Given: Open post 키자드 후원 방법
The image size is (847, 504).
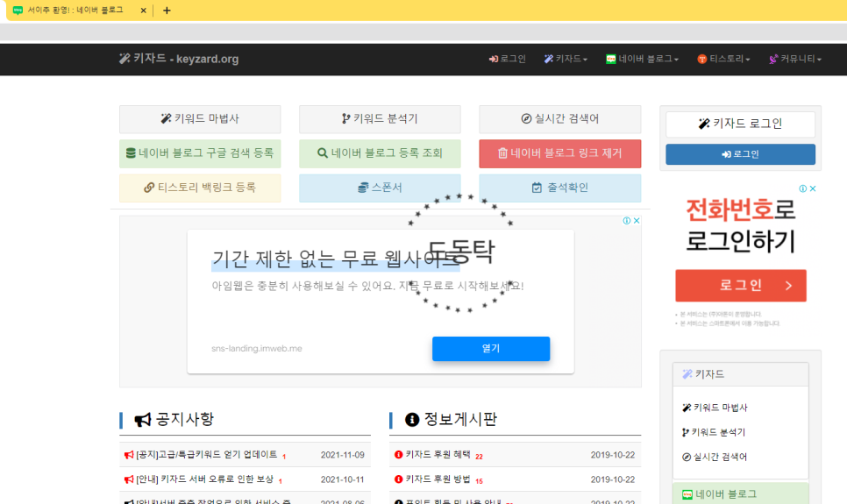Looking at the screenshot, I should [438, 479].
